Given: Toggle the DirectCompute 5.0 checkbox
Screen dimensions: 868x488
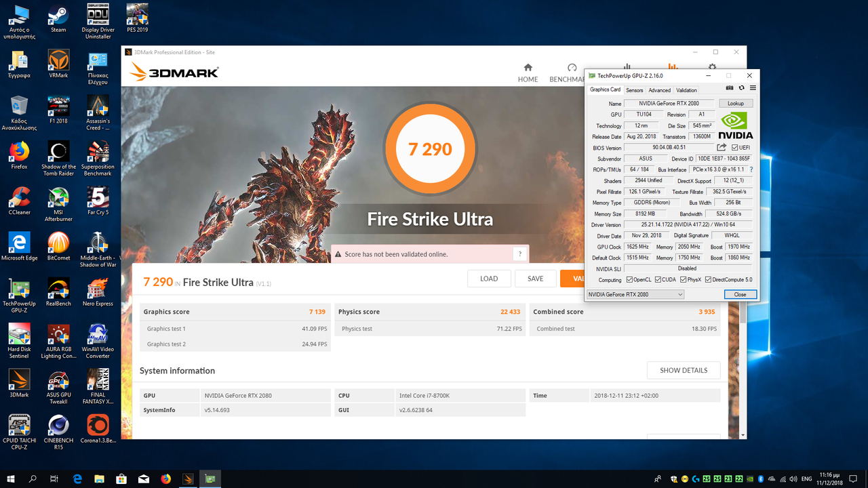Looking at the screenshot, I should 708,279.
